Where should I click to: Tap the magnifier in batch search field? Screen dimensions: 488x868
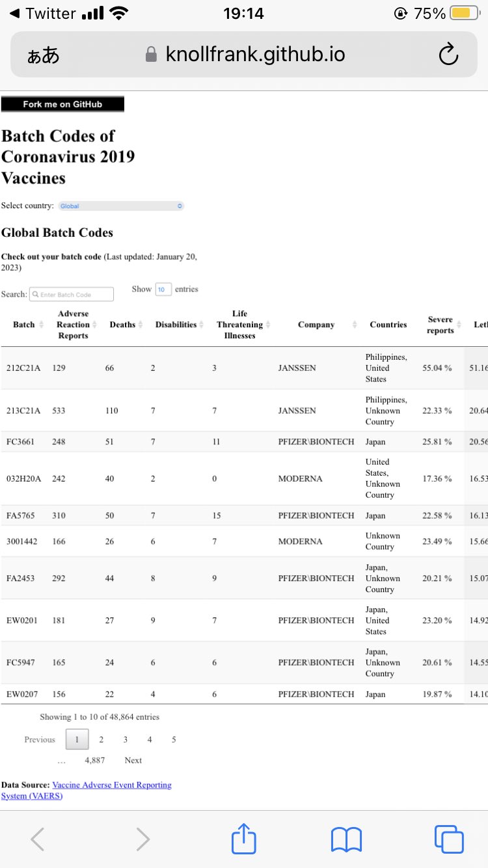tap(36, 294)
